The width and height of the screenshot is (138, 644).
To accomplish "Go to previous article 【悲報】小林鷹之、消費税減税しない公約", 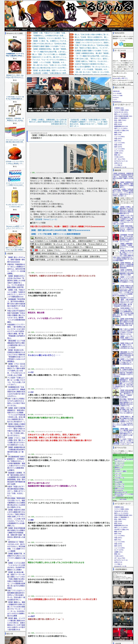I will pos(48,122).
